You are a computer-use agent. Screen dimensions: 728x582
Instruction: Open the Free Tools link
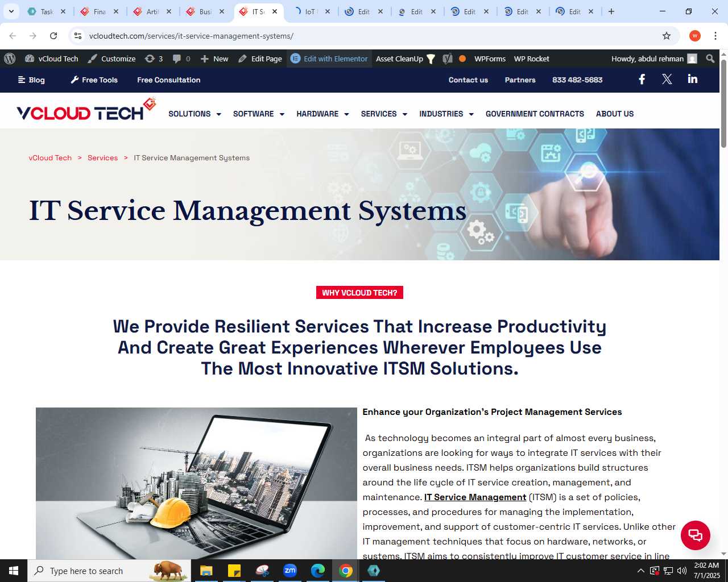[94, 80]
